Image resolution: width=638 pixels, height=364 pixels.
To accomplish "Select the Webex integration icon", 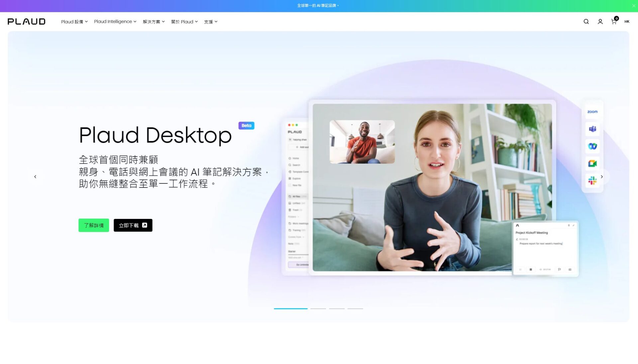I will pyautogui.click(x=592, y=146).
